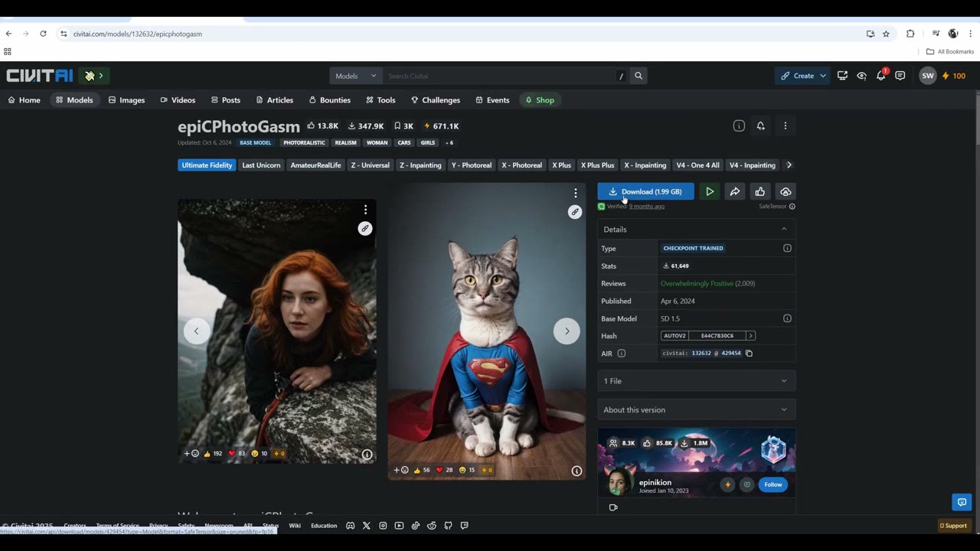980x551 pixels.
Task: Open the model three-dots options menu
Action: click(x=785, y=126)
